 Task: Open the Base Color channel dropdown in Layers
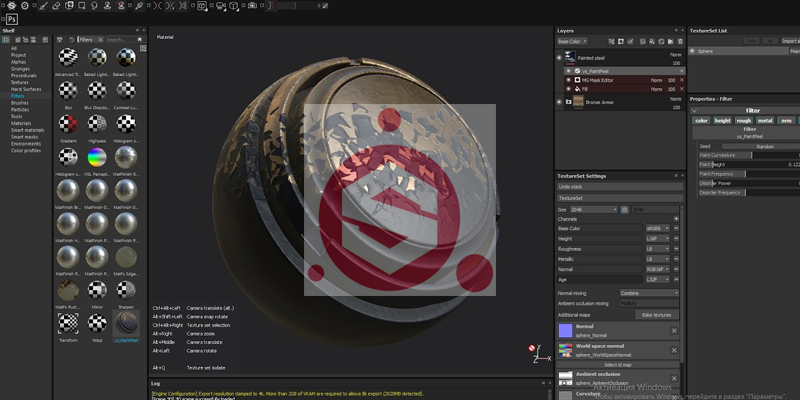click(x=572, y=41)
